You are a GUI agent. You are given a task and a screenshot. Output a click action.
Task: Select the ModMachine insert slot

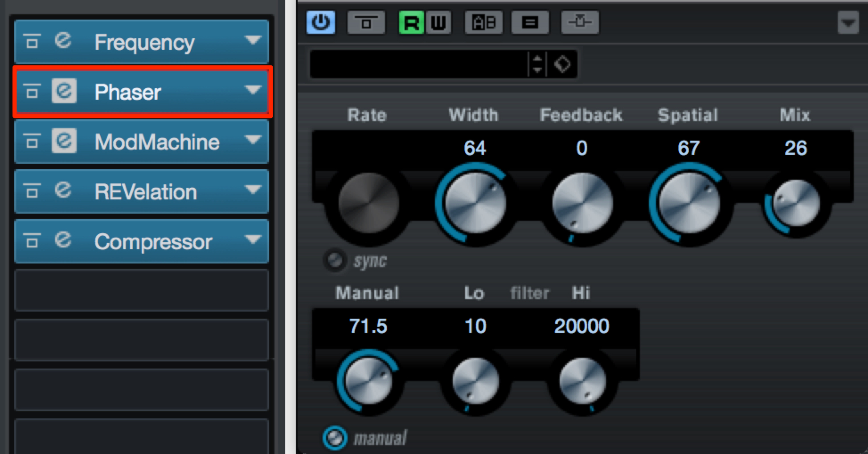(142, 142)
